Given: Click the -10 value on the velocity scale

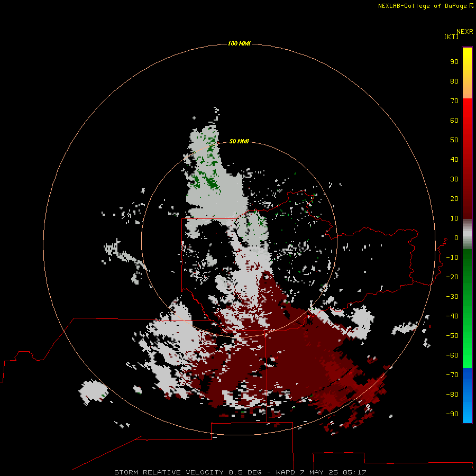Looking at the screenshot, I should coord(452,258).
